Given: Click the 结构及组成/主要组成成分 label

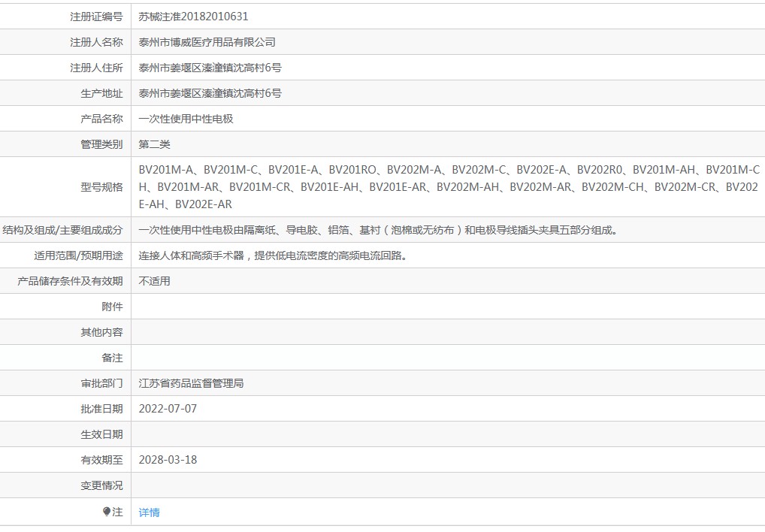Looking at the screenshot, I should pos(62,230).
